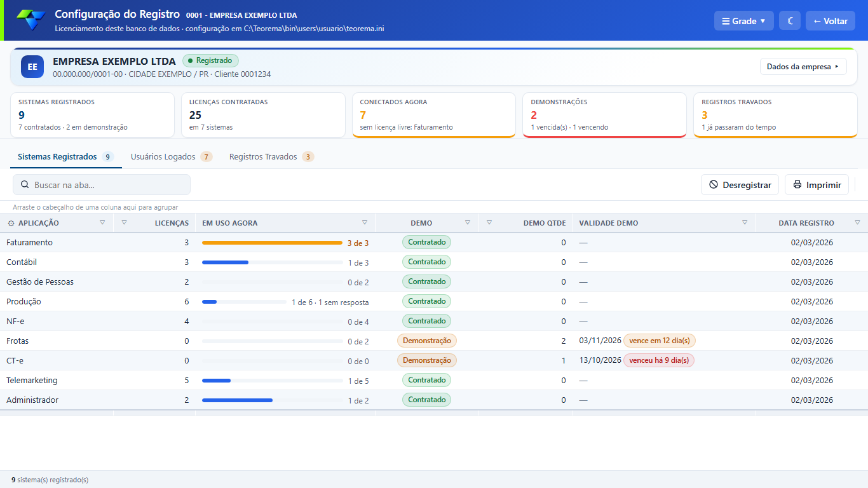Click the Teorema logo in the header
Image resolution: width=868 pixels, height=488 pixels.
(x=31, y=20)
